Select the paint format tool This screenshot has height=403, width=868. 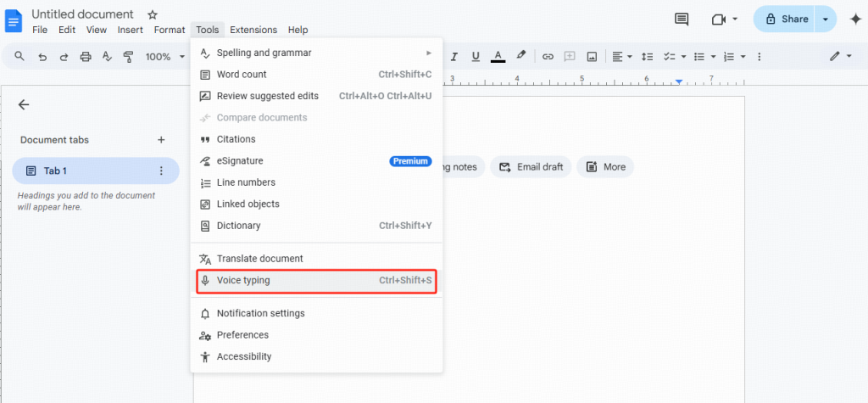129,57
